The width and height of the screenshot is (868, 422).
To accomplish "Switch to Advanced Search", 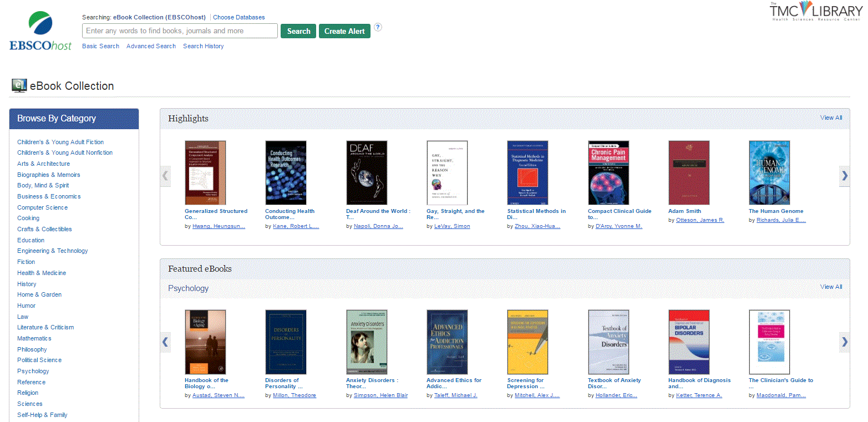I will click(x=151, y=46).
